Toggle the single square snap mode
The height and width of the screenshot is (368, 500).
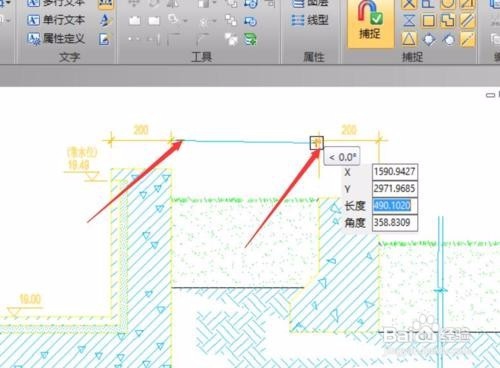click(x=429, y=21)
